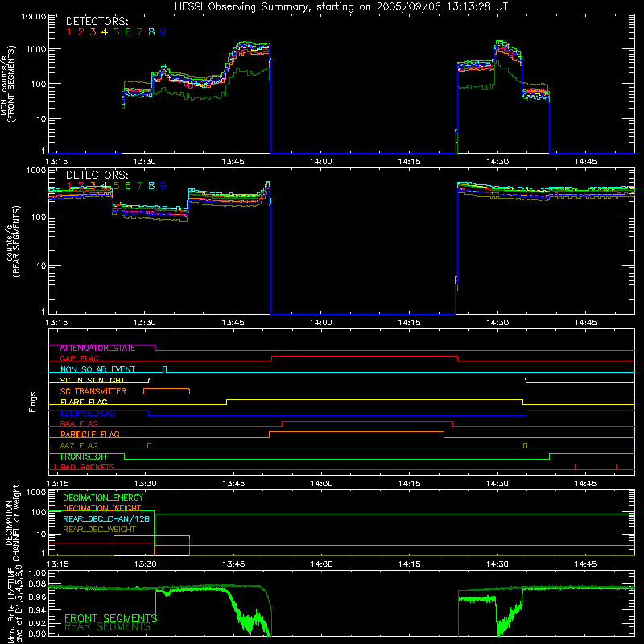Image resolution: width=644 pixels, height=644 pixels.
Task: Click the olive flag label above FRONTS_OFF
Action: (x=79, y=446)
